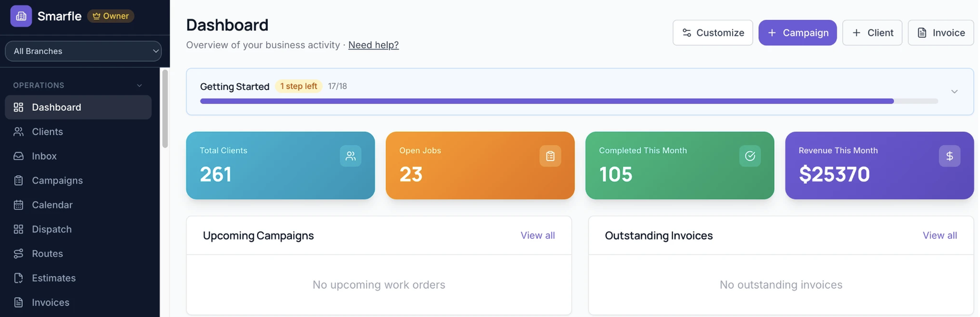Click the Estimates document icon in the sidebar
The width and height of the screenshot is (980, 317).
(19, 278)
